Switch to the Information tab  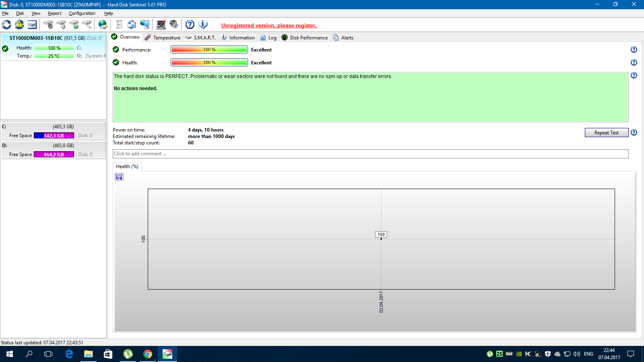click(x=238, y=37)
